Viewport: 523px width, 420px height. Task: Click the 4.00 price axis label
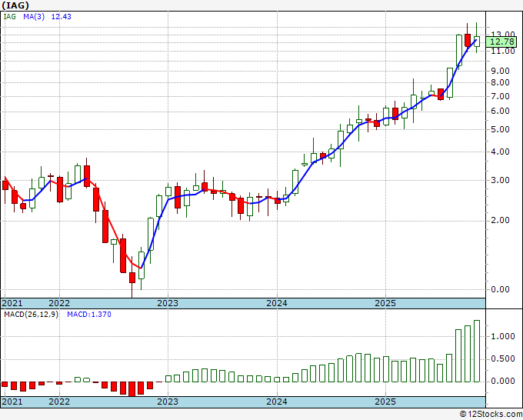pos(501,152)
